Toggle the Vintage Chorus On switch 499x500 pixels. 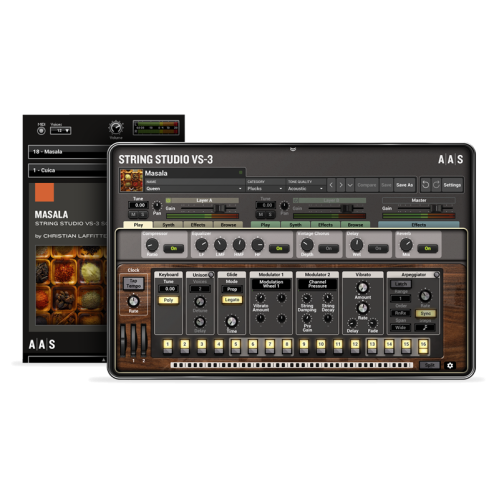coord(329,249)
